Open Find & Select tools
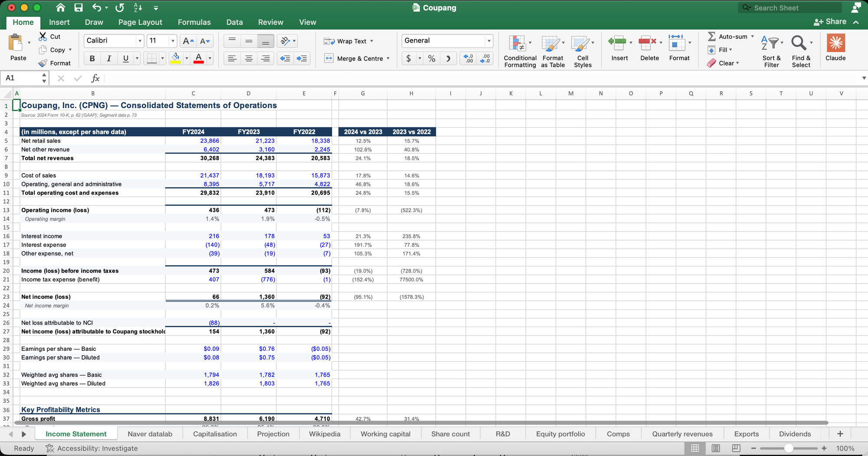Viewport: 868px width, 456px height. pyautogui.click(x=801, y=51)
